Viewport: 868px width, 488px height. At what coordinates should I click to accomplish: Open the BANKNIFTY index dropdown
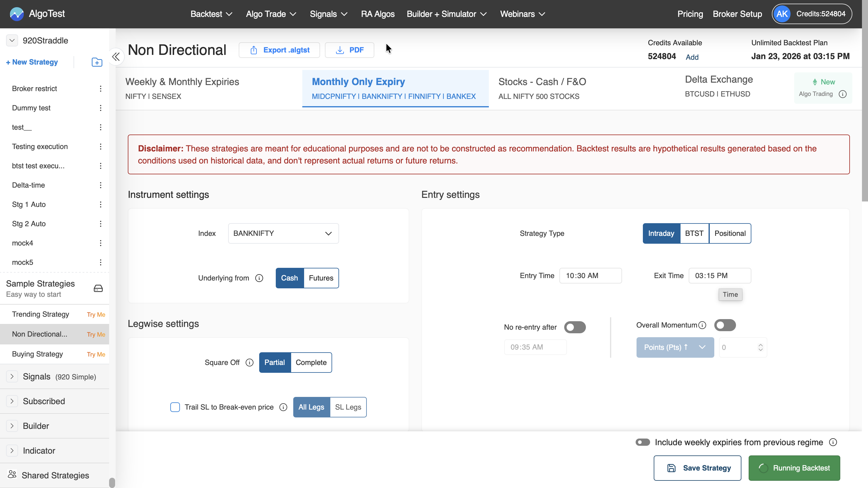pos(283,233)
